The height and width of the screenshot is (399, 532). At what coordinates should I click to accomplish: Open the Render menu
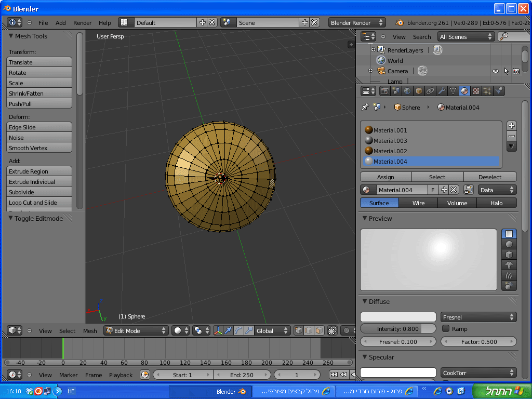tap(82, 23)
